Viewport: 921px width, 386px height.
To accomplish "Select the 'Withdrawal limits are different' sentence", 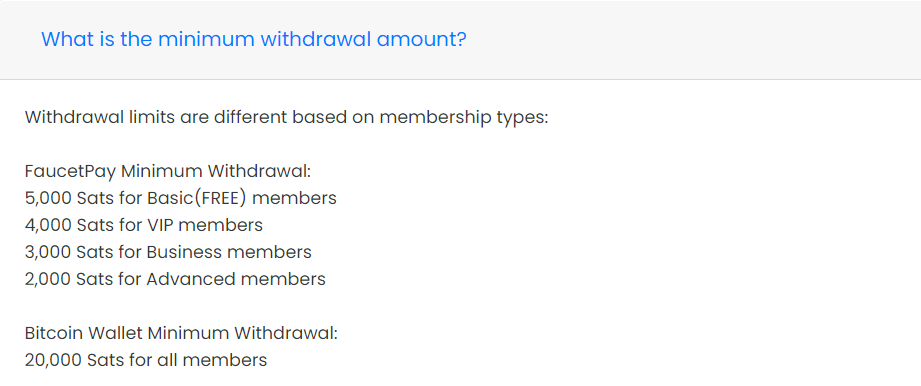I will click(286, 118).
